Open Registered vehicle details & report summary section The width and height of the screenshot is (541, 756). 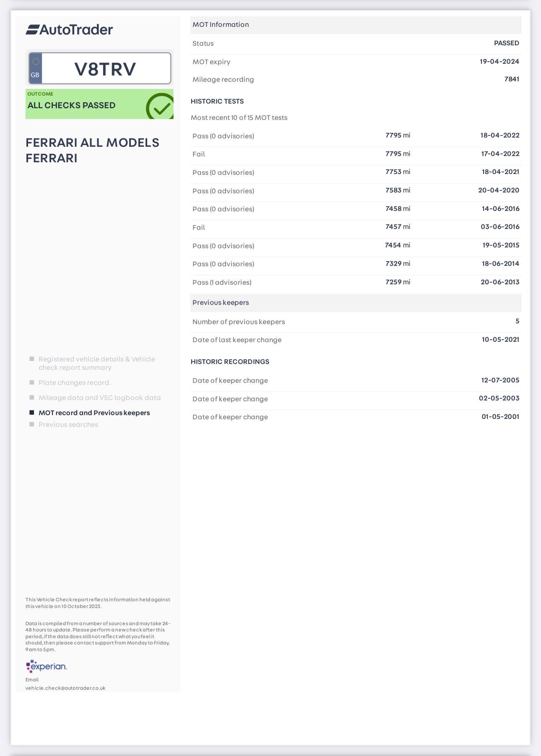(96, 363)
